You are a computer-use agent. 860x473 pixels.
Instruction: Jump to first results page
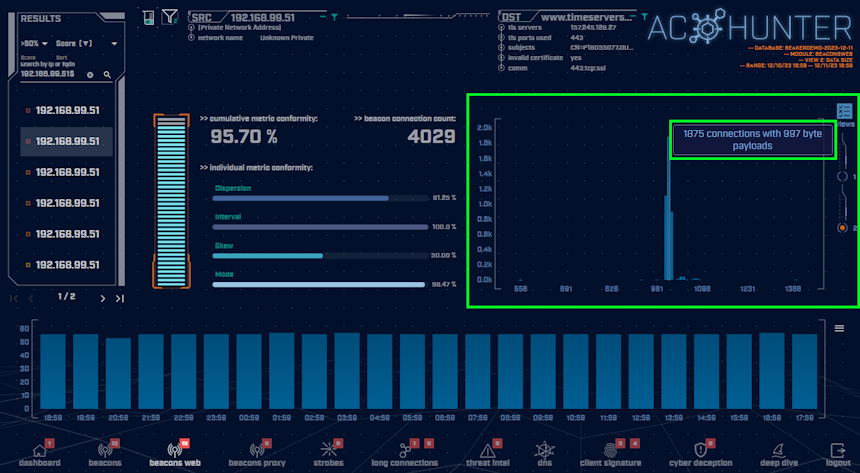pyautogui.click(x=14, y=299)
